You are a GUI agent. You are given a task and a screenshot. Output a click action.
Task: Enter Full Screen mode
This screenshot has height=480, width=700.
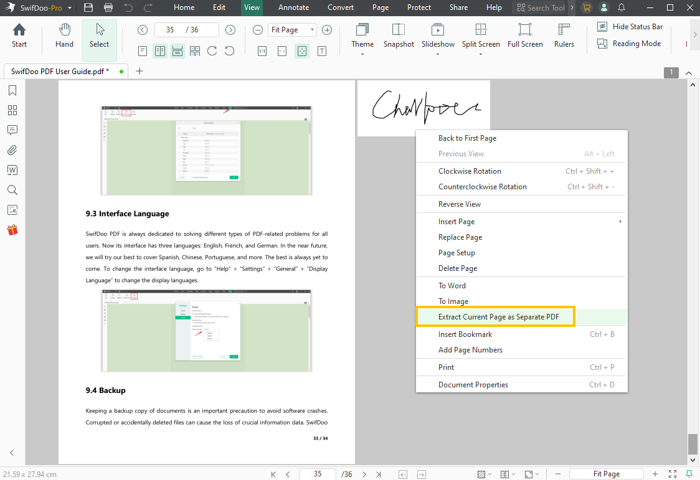pyautogui.click(x=525, y=36)
